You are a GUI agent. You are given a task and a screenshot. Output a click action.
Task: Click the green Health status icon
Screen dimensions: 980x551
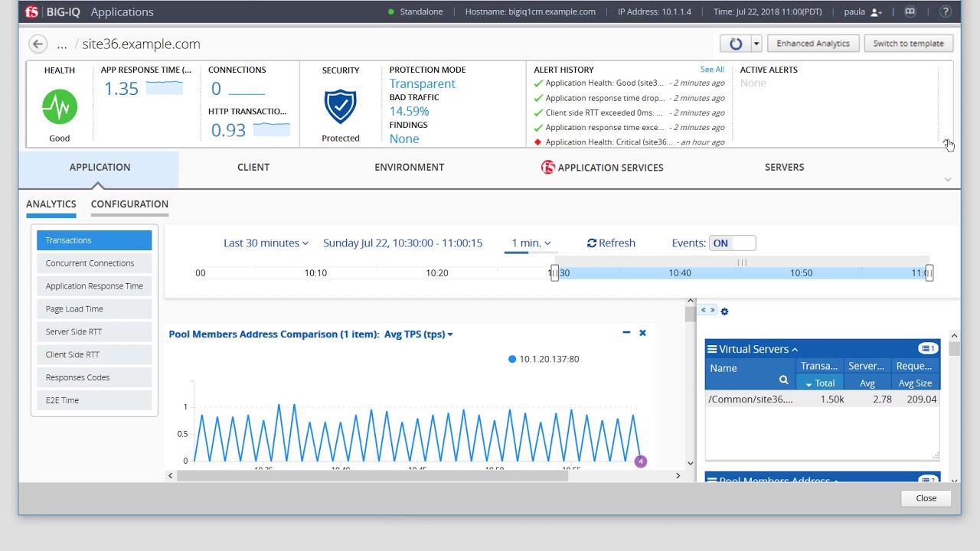[60, 107]
